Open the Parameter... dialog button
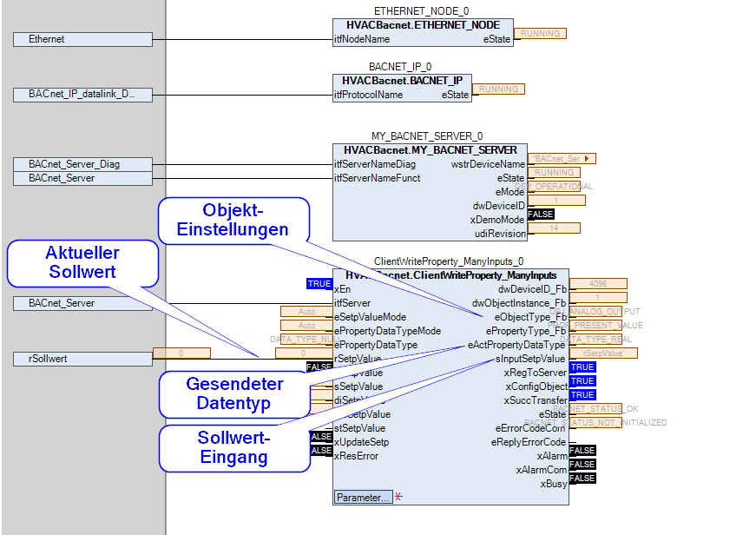The image size is (756, 535). tap(362, 498)
